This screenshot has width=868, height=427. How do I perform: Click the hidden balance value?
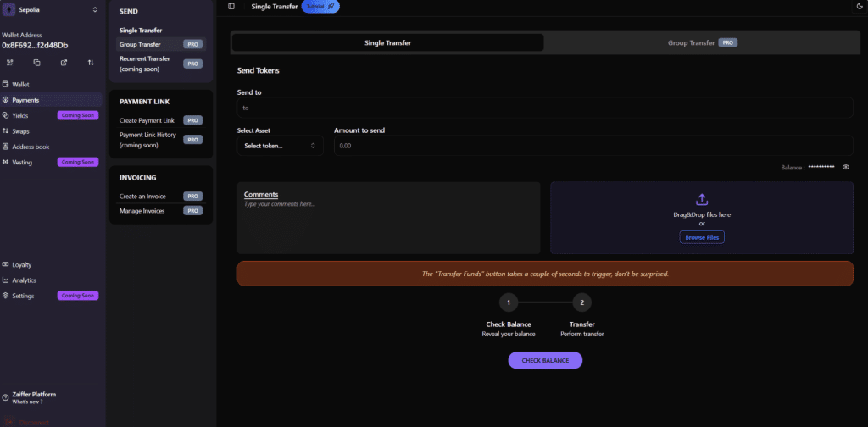point(821,167)
